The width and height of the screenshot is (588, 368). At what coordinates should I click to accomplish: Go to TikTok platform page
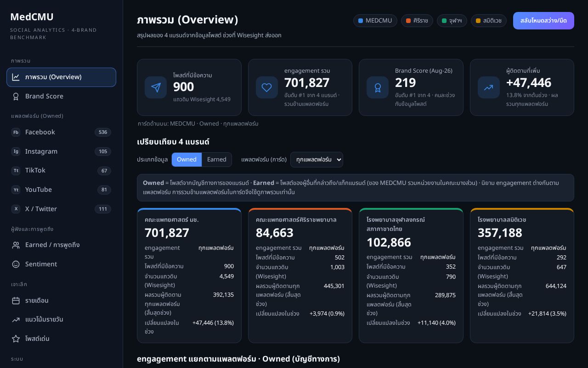pyautogui.click(x=61, y=171)
